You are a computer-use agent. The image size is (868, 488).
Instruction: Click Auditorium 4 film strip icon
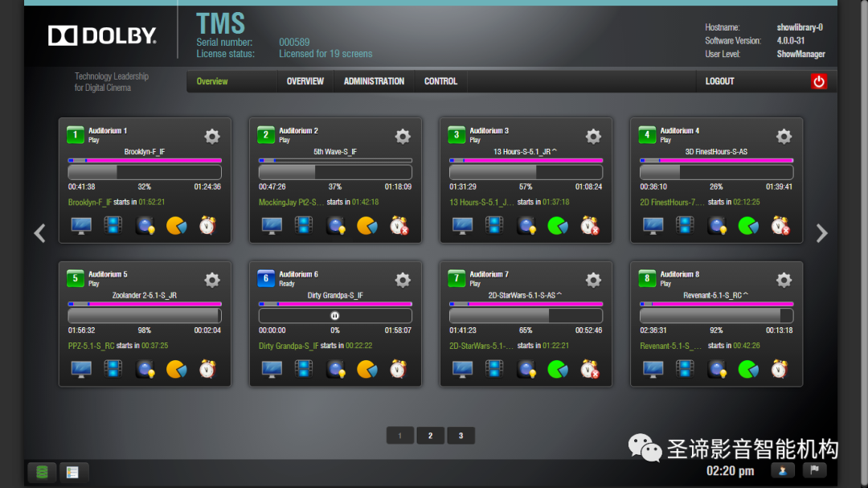tap(685, 225)
